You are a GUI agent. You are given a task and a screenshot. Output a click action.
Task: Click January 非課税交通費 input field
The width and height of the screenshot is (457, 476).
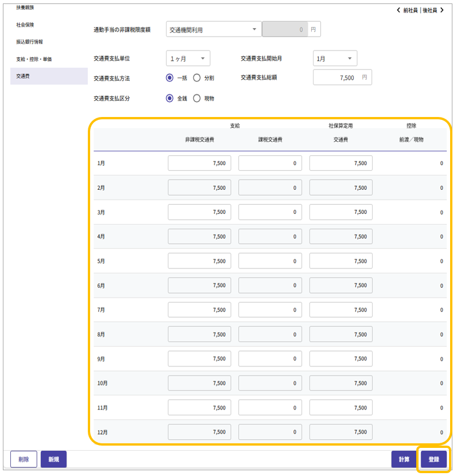(x=199, y=163)
